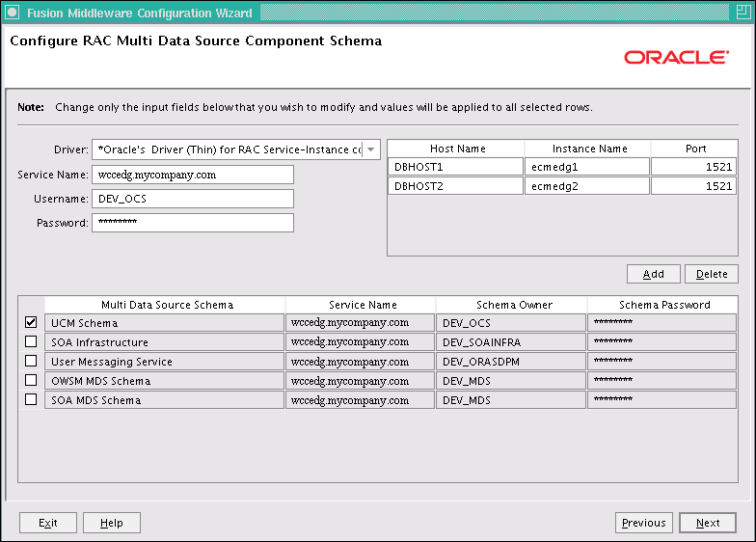Click the Add button

[x=654, y=274]
